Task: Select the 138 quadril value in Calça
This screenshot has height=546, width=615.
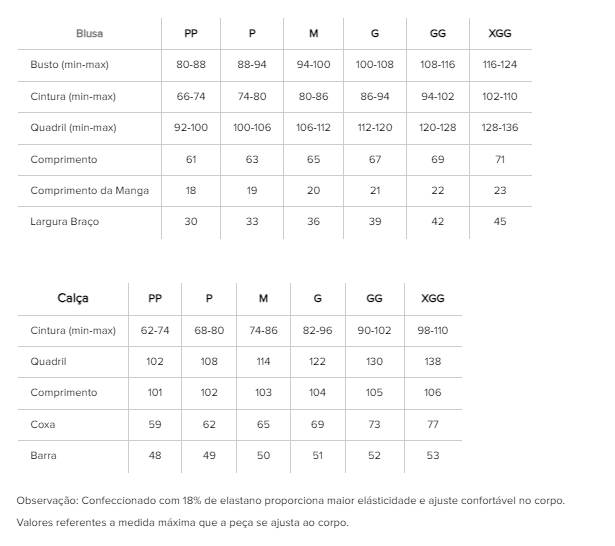Action: 433,361
